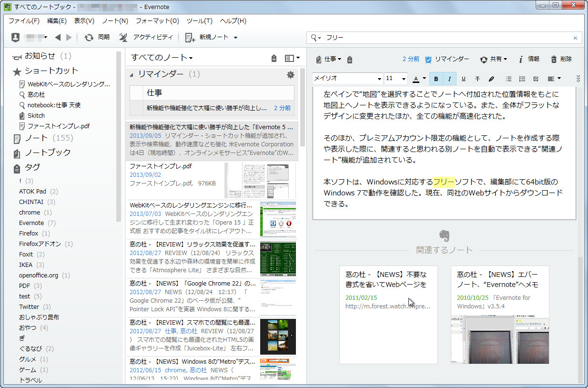Image resolution: width=588 pixels, height=388 pixels.
Task: Set a リマインダー with the alarm clock
Action: tap(446, 59)
